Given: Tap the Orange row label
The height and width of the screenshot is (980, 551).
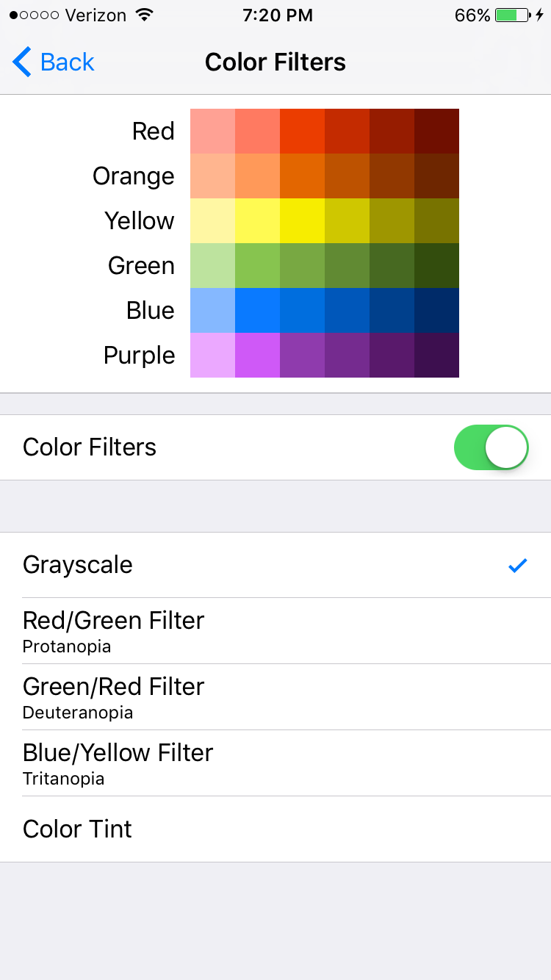Looking at the screenshot, I should pyautogui.click(x=134, y=176).
